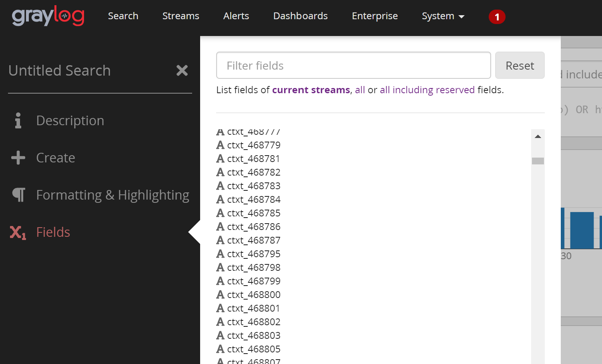Go to Streams in the navigation bar
Screen dimensions: 602x364
(181, 16)
